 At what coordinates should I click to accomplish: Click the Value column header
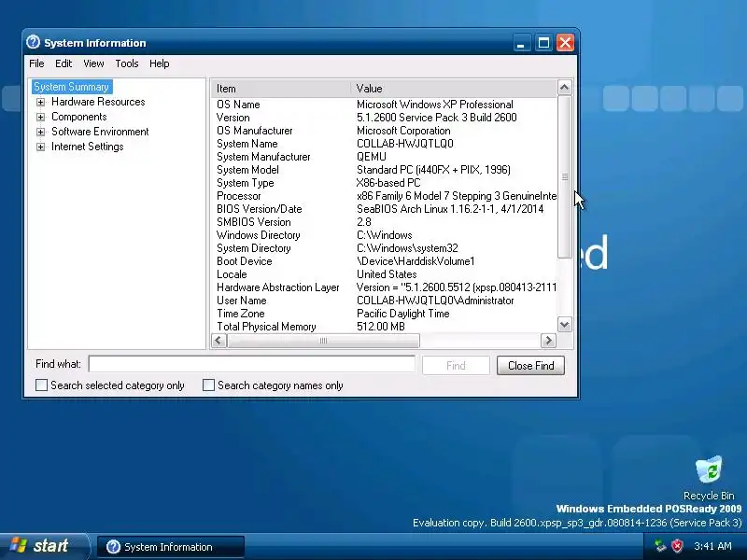(x=454, y=89)
